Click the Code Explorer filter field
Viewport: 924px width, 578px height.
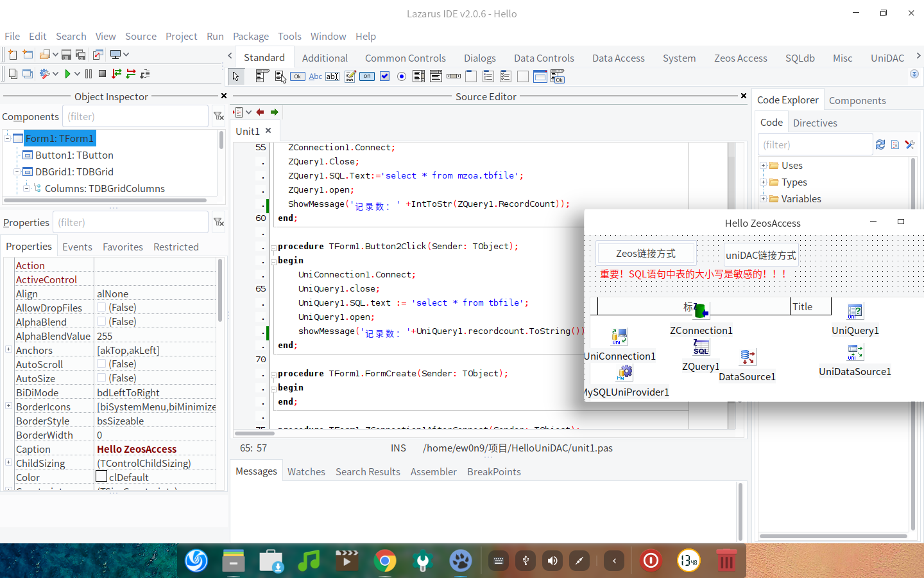(x=815, y=145)
